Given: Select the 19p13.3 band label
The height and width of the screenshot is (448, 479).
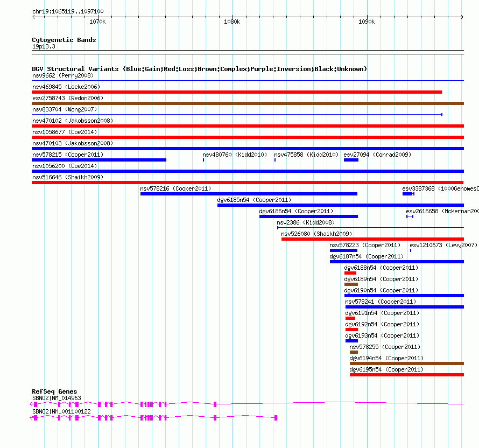Looking at the screenshot, I should [x=44, y=46].
